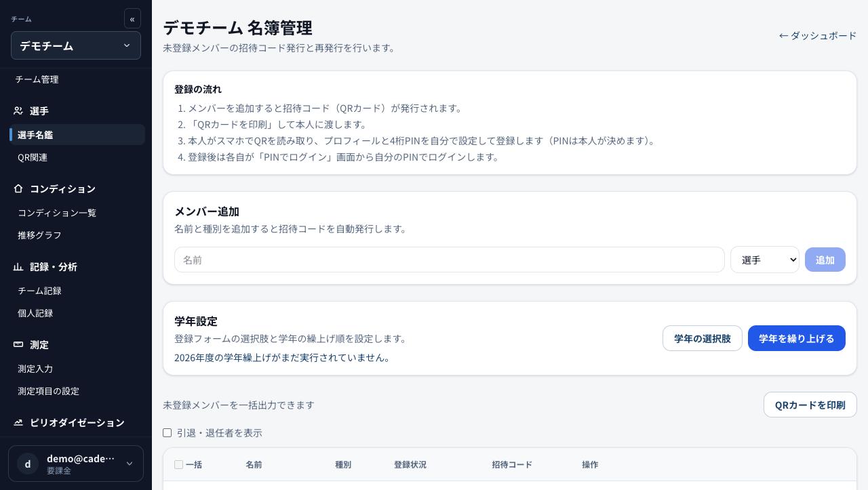Click the user avatar 'd' icon
Screen dimensions: 868x490
[28, 464]
